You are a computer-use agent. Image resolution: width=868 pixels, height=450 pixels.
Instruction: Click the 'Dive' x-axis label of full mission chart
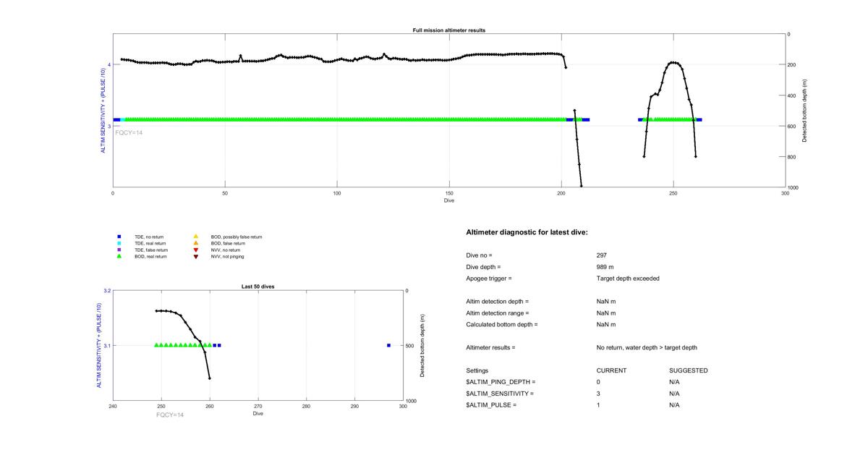click(x=449, y=200)
